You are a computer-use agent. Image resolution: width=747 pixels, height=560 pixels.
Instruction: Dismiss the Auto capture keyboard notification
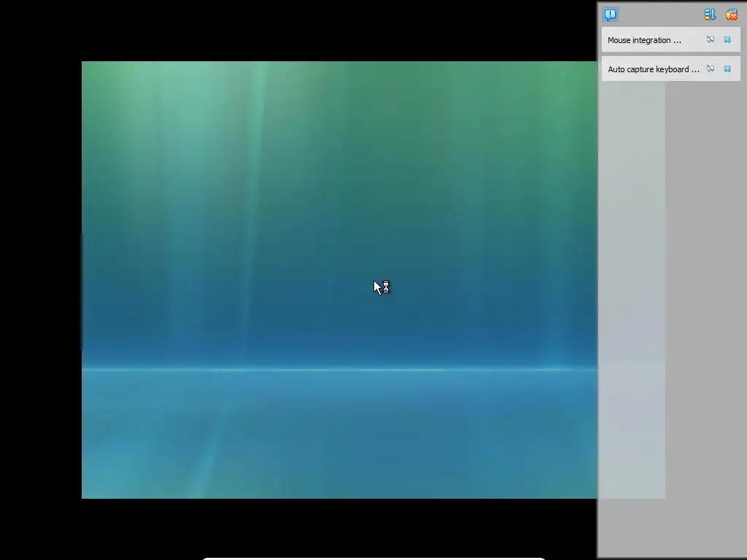727,69
